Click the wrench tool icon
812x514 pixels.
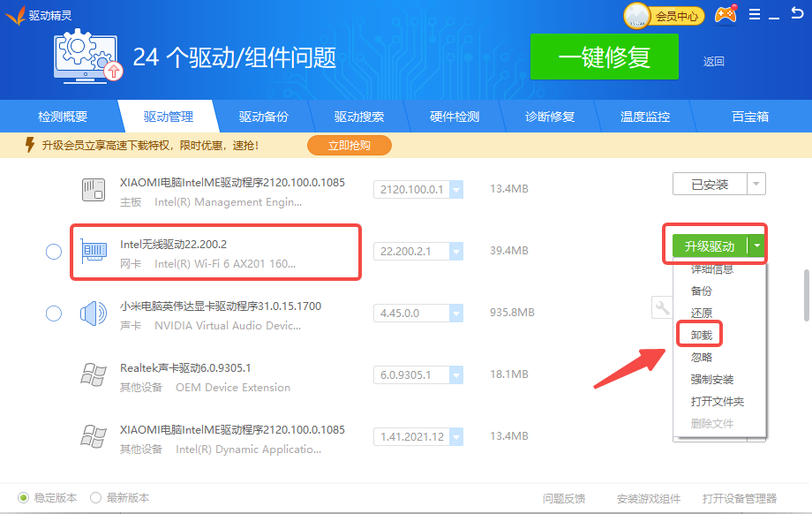point(661,306)
